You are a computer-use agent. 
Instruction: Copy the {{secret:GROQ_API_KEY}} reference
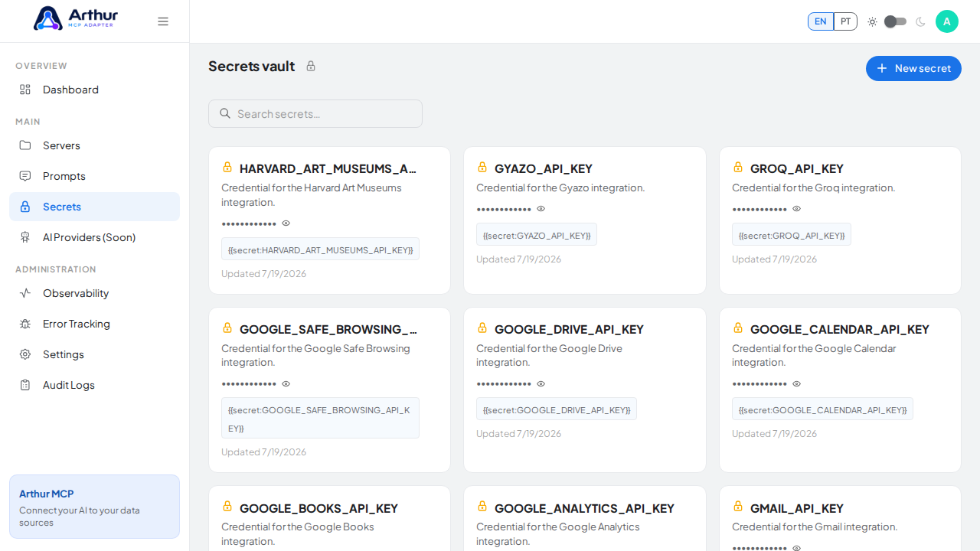pyautogui.click(x=792, y=235)
